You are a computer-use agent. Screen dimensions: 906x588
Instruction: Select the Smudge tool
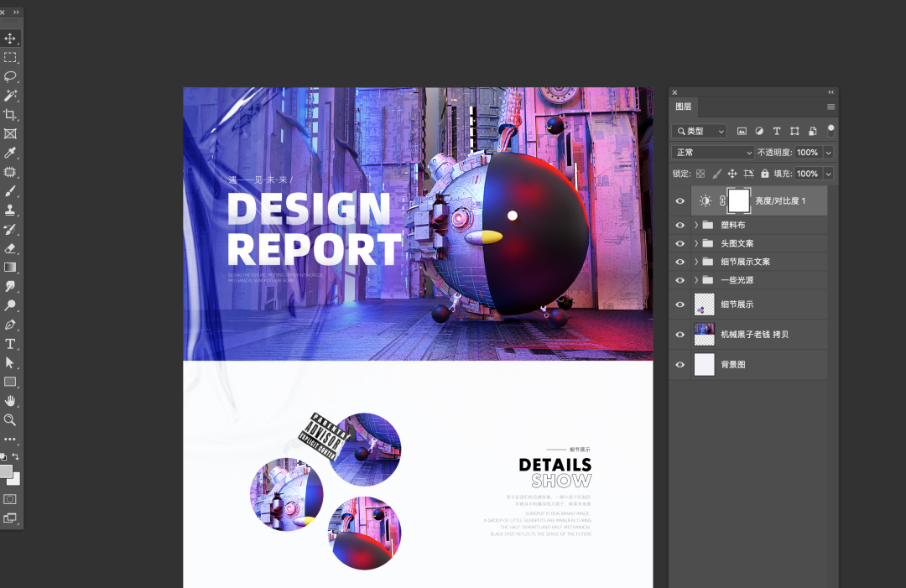[10, 286]
